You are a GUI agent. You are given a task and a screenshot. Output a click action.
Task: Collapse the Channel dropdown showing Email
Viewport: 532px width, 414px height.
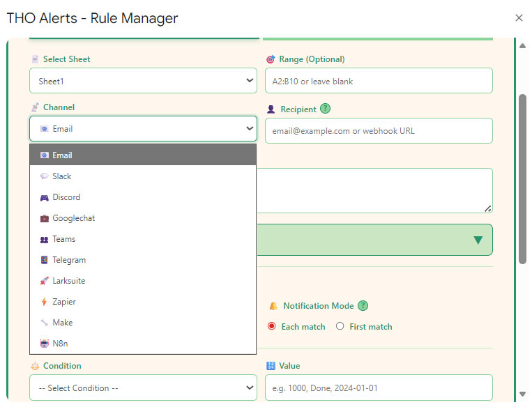(143, 128)
